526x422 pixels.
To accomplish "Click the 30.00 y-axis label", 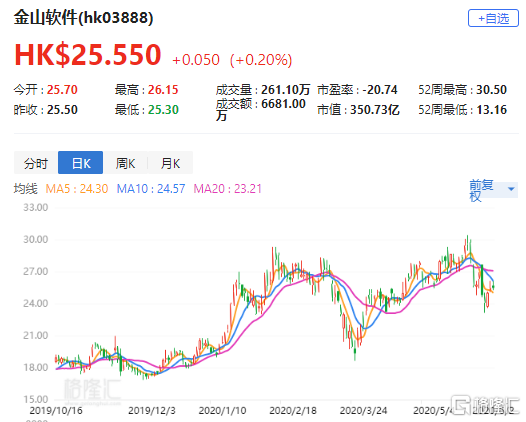I will pos(36,240).
